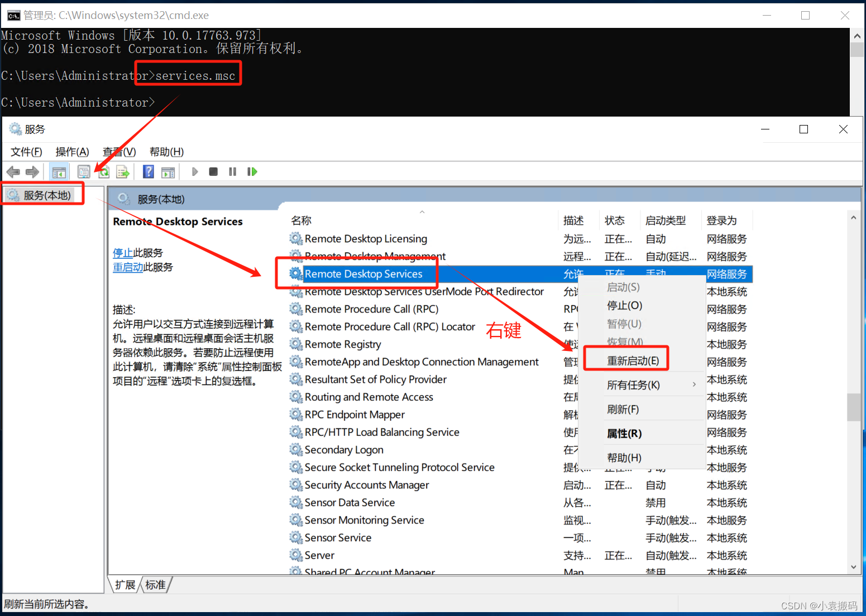
Task: Select the Sensor Monitoring Service row
Action: click(x=365, y=520)
